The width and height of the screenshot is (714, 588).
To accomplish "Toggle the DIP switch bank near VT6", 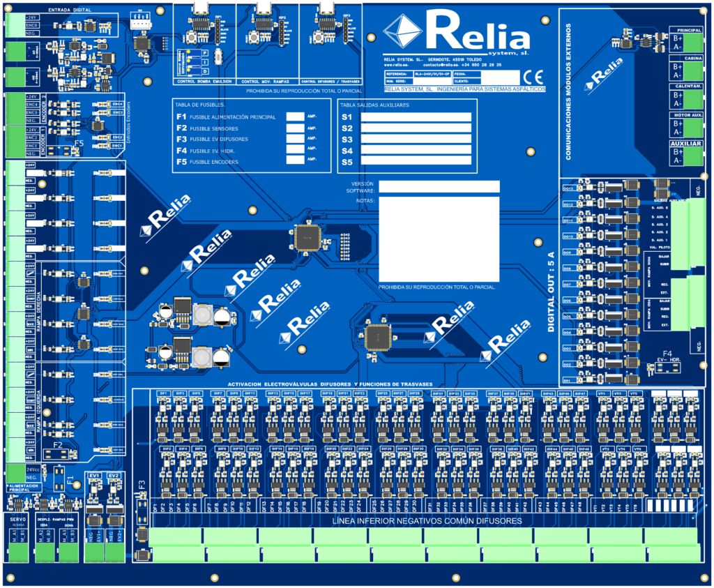I will [x=671, y=506].
